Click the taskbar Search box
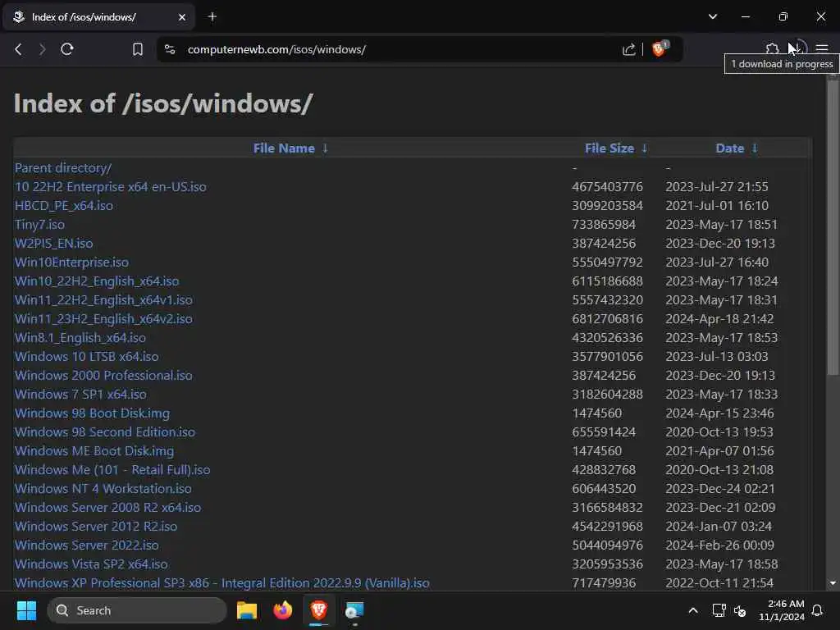The width and height of the screenshot is (840, 630). tap(137, 610)
